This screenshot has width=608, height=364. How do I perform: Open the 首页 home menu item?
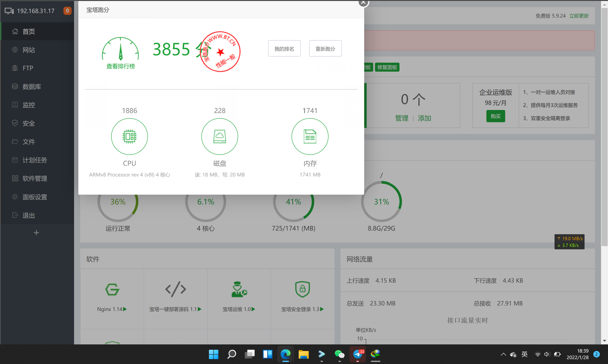[x=37, y=31]
